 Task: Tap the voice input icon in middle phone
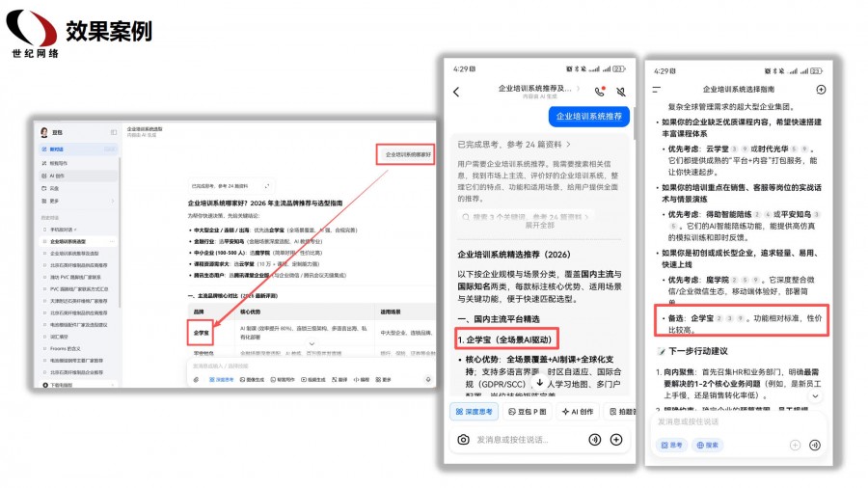tap(594, 439)
